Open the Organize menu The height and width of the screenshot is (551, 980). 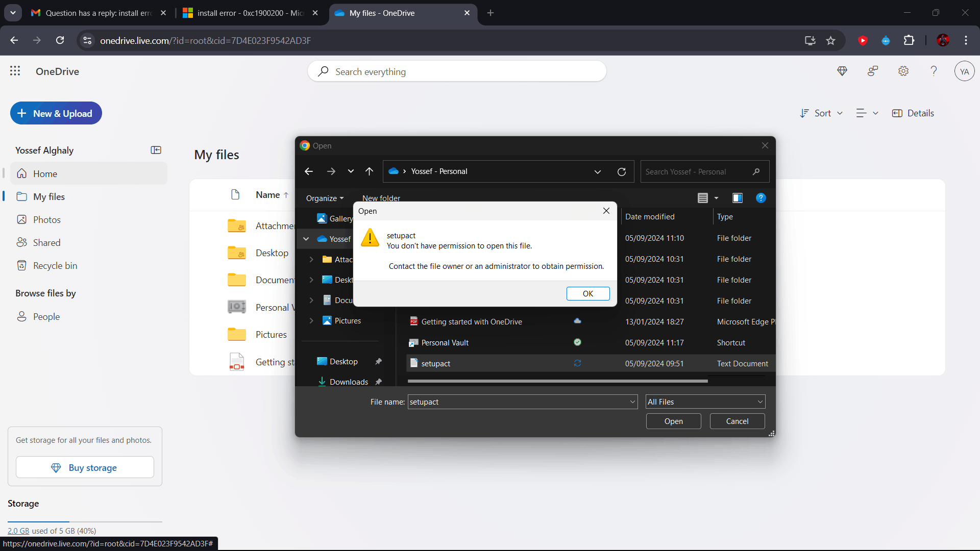(325, 198)
